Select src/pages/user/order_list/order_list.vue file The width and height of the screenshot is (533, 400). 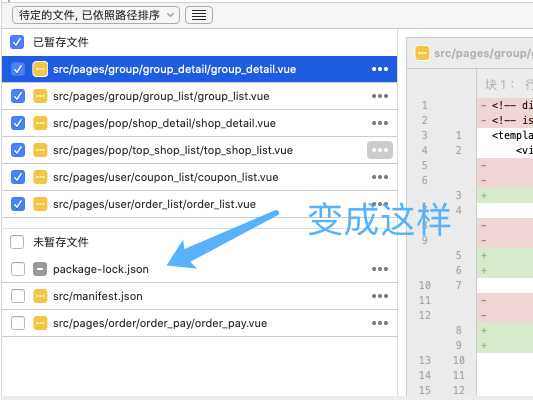coord(200,204)
